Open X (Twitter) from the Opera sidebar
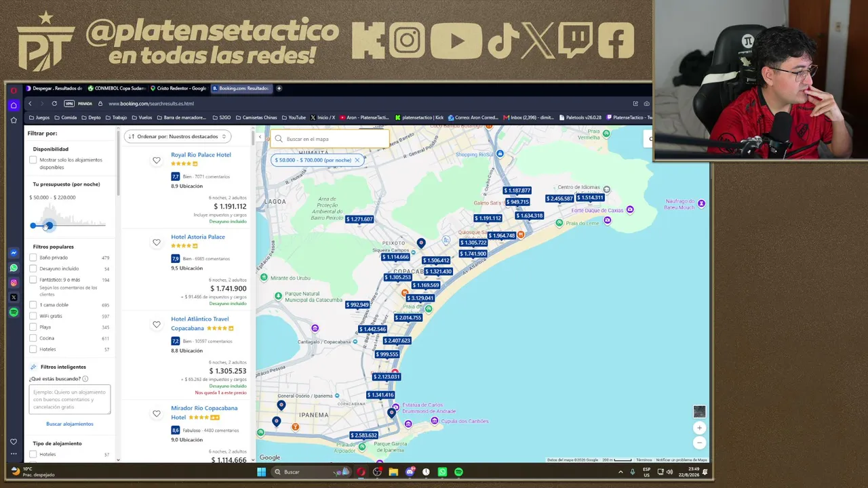Viewport: 868px width, 488px height. pyautogui.click(x=14, y=297)
